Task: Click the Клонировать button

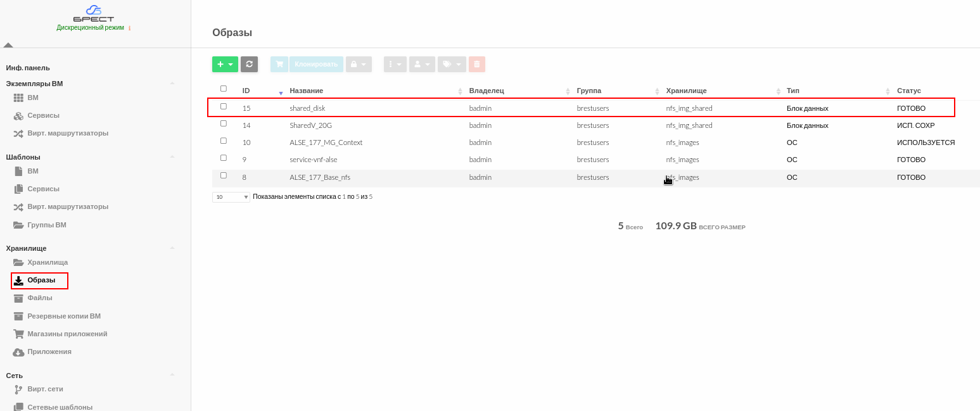Action: 316,64
